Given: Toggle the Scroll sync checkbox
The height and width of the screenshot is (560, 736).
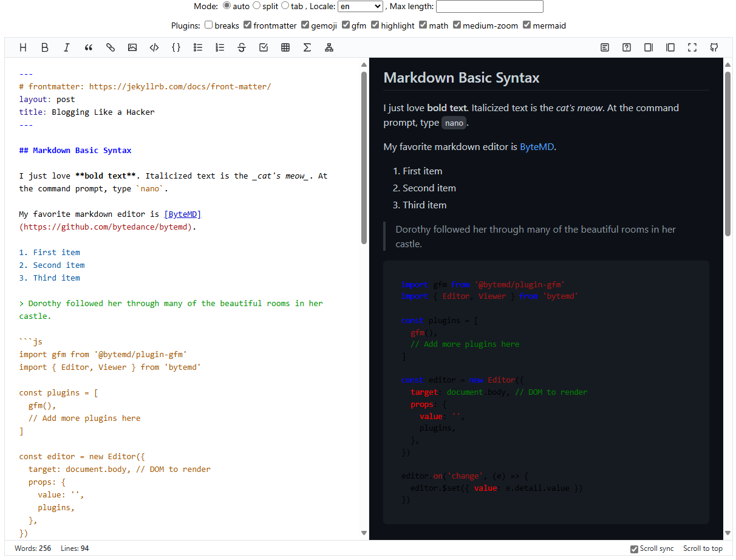Looking at the screenshot, I should (634, 549).
